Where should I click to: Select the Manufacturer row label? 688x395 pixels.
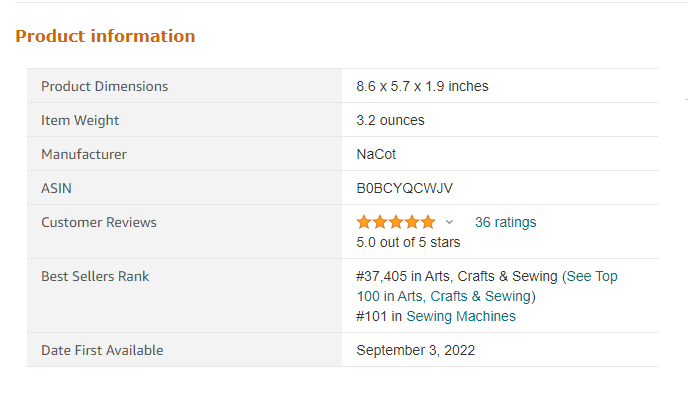(x=84, y=154)
